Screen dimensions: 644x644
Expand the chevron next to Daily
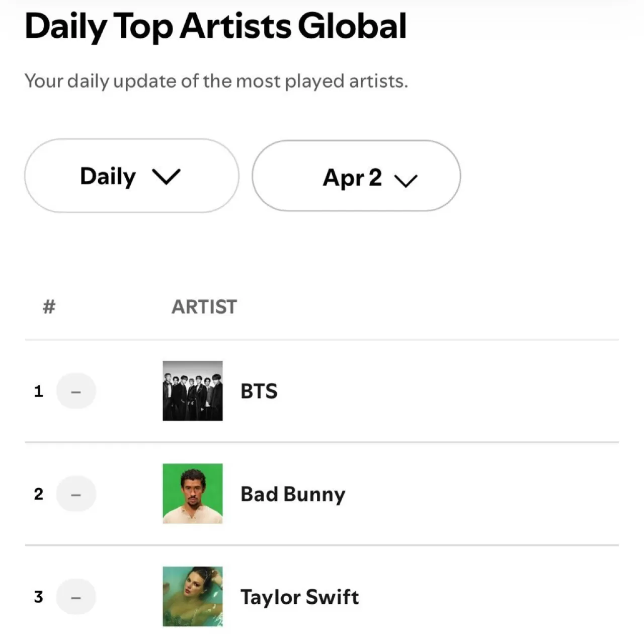pos(167,177)
